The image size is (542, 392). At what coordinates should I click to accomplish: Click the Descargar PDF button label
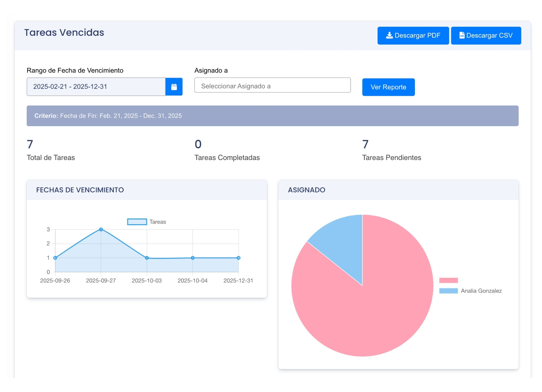[x=417, y=35]
